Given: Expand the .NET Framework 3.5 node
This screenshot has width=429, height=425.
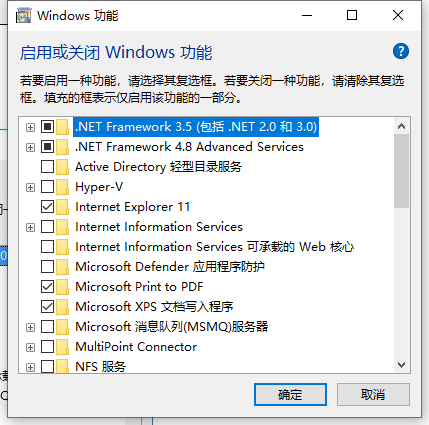Looking at the screenshot, I should pyautogui.click(x=30, y=127).
